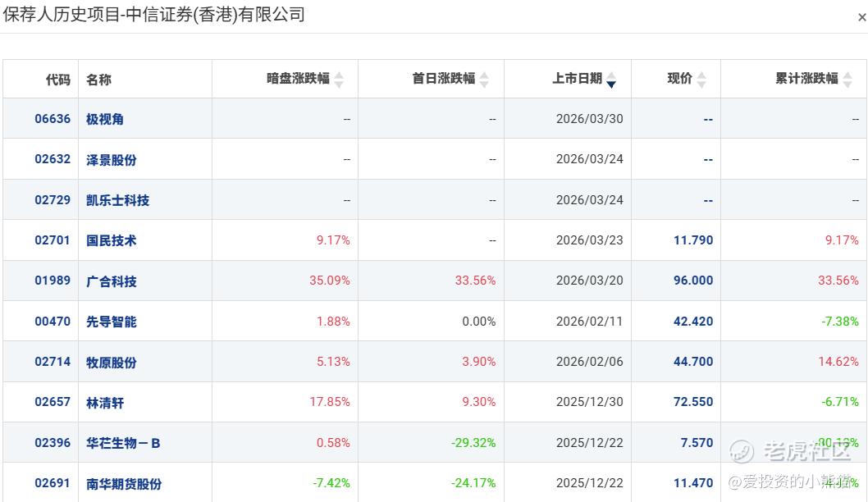Open stock 先导智能
Image resolution: width=868 pixels, height=502 pixels.
pos(112,322)
